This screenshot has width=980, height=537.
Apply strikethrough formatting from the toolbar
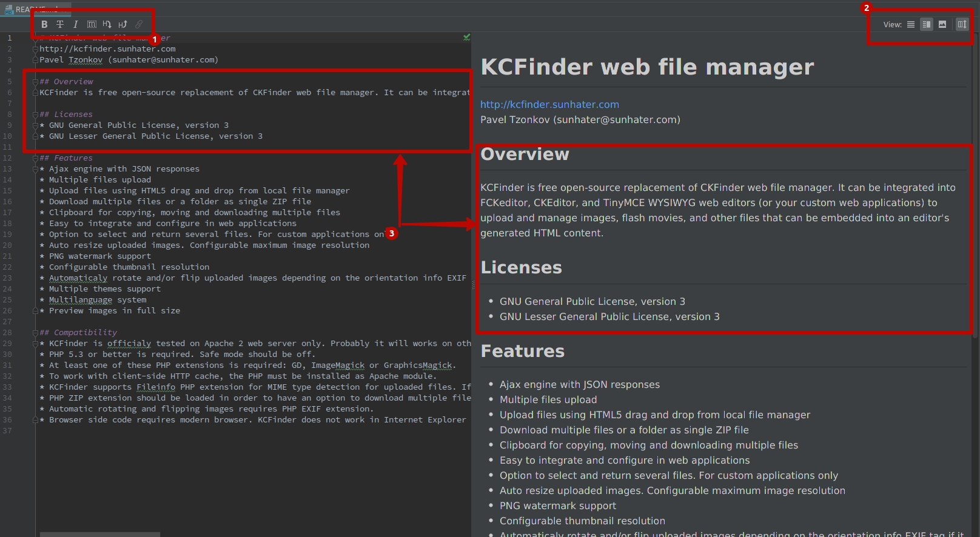[x=60, y=24]
